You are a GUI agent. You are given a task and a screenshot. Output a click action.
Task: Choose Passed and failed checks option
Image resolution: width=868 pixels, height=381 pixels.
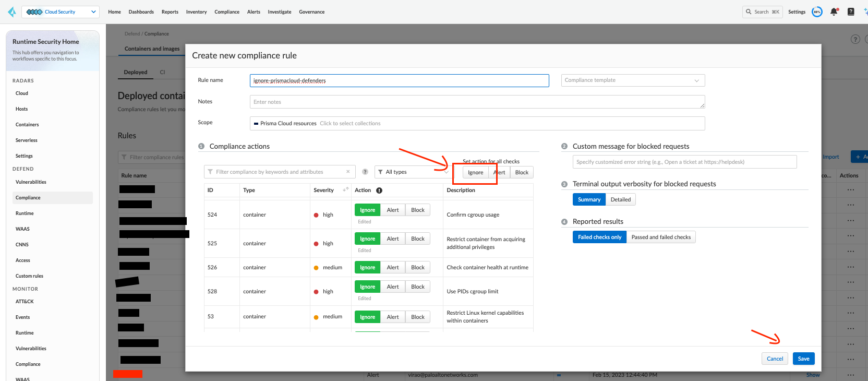click(660, 237)
